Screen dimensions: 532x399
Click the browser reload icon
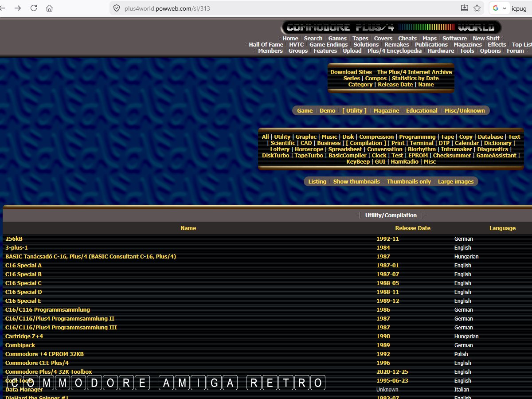click(x=34, y=8)
